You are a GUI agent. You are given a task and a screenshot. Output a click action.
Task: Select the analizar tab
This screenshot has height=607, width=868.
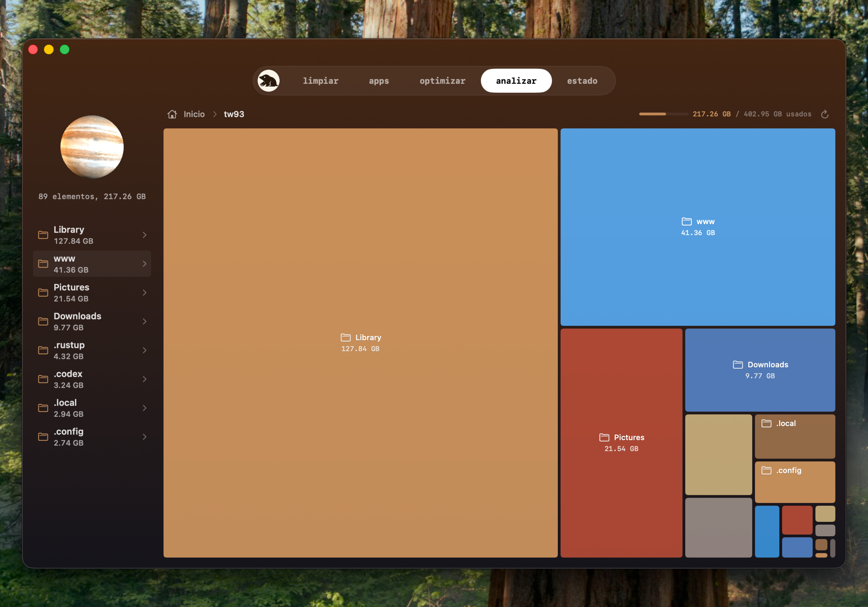516,81
